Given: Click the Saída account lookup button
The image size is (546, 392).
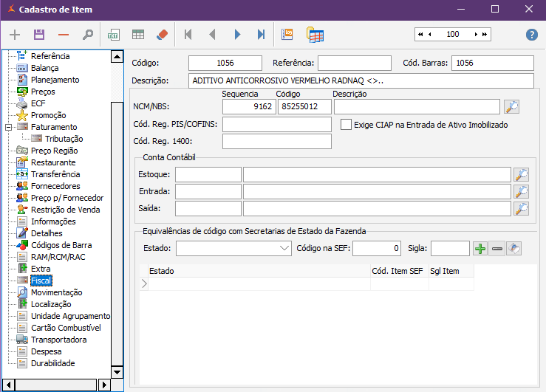Looking at the screenshot, I should tap(522, 209).
